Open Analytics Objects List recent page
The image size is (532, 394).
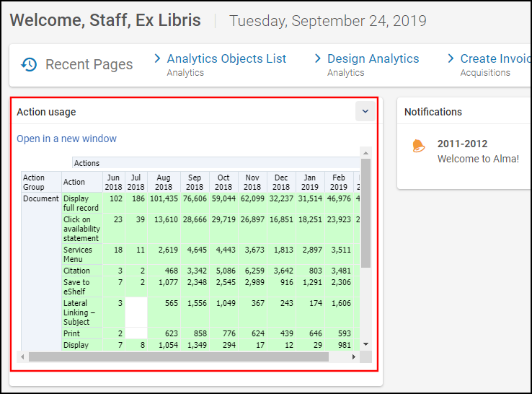(x=226, y=58)
